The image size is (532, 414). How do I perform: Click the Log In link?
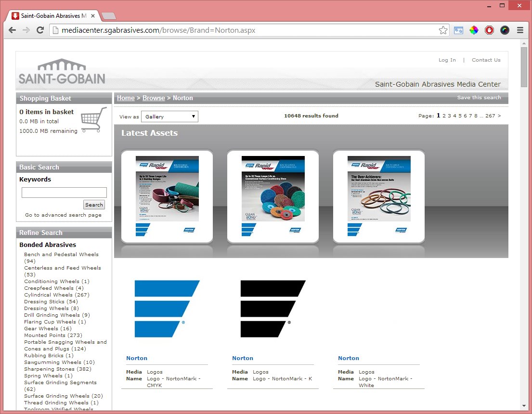tap(447, 60)
